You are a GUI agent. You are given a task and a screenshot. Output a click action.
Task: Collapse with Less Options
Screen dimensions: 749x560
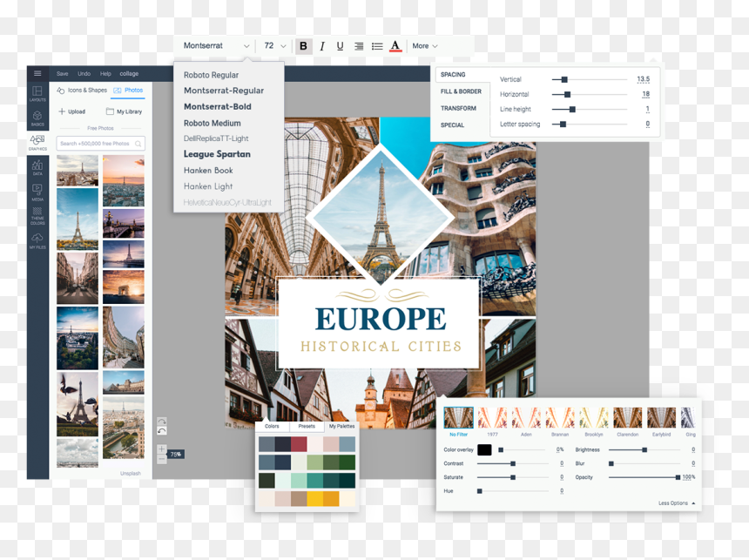pos(677,503)
